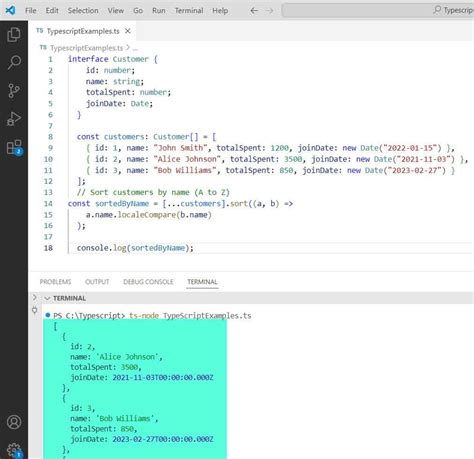Image resolution: width=474 pixels, height=459 pixels.
Task: Click 'totalSpent' property on line 4
Action: tap(108, 92)
